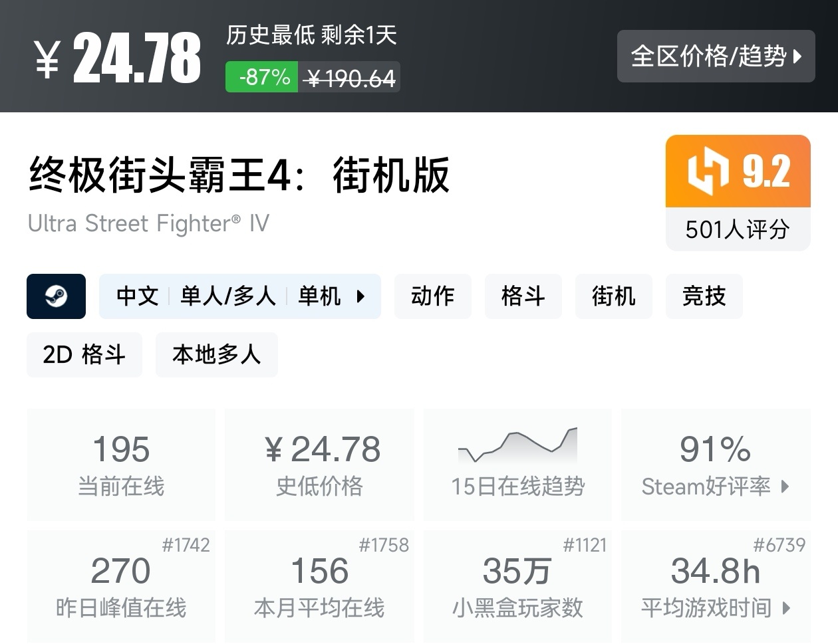Open the 195 当前在线 card
Image resolution: width=838 pixels, height=644 pixels.
121,465
